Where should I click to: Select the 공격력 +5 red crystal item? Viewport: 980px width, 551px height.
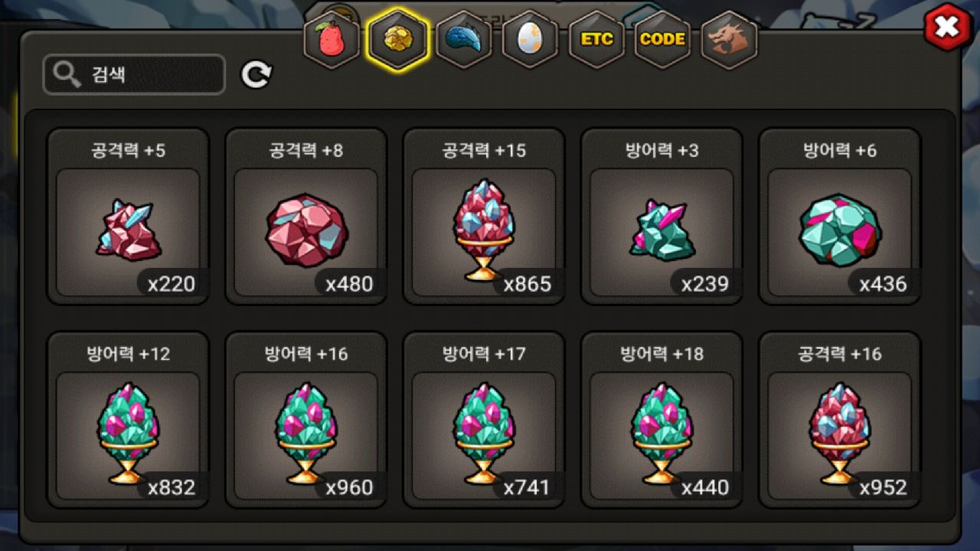(x=128, y=217)
